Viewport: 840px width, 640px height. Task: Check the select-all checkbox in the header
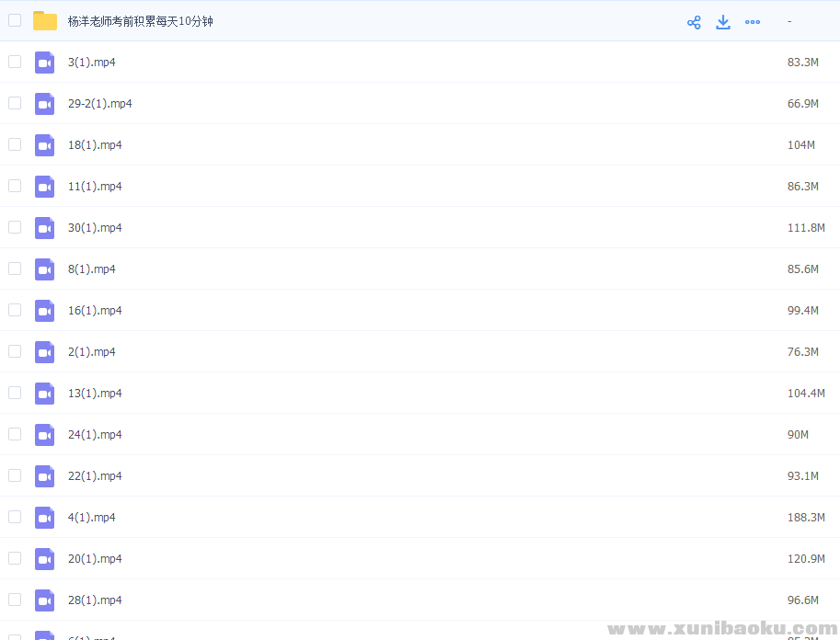coord(15,20)
